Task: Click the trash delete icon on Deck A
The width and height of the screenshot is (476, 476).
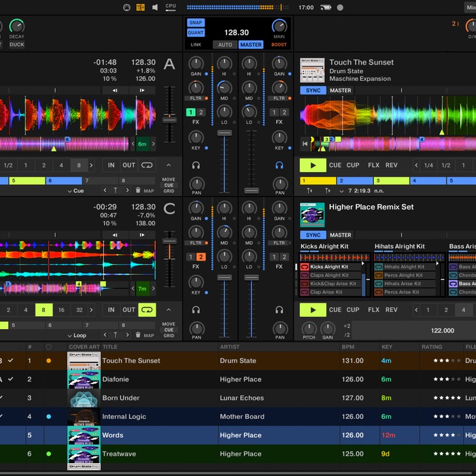Action: (139, 191)
